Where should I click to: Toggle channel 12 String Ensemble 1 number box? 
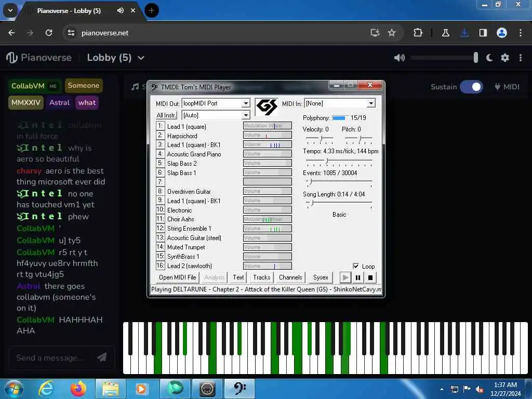[160, 228]
